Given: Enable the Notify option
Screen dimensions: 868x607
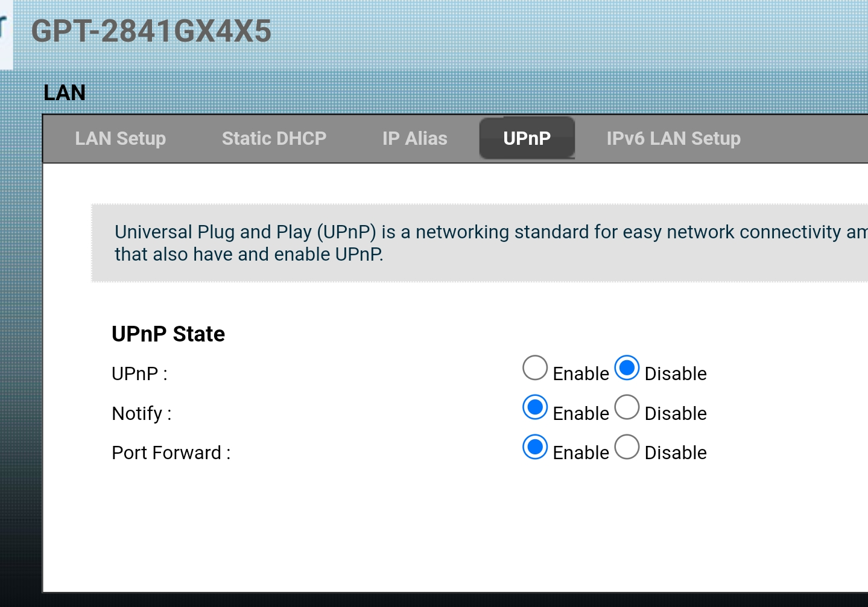Looking at the screenshot, I should click(x=534, y=407).
